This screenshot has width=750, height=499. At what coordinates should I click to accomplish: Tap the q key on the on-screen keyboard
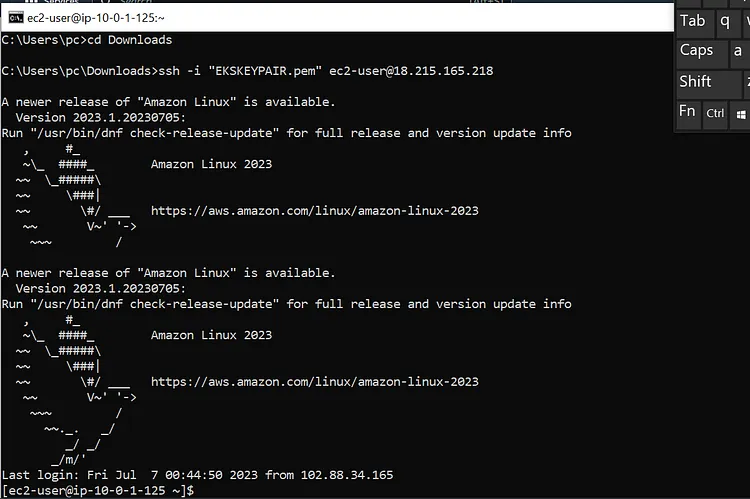click(x=727, y=22)
